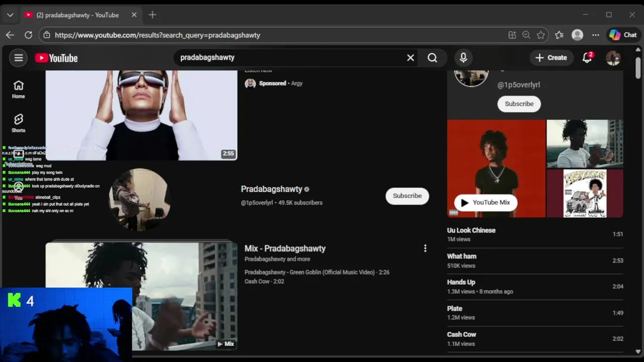The image size is (644, 362).
Task: Open the red album art thumbnail
Action: click(496, 168)
